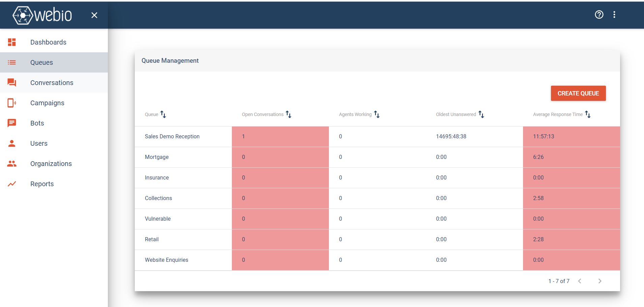Sort the Queue column
The width and height of the screenshot is (644, 307).
point(164,115)
